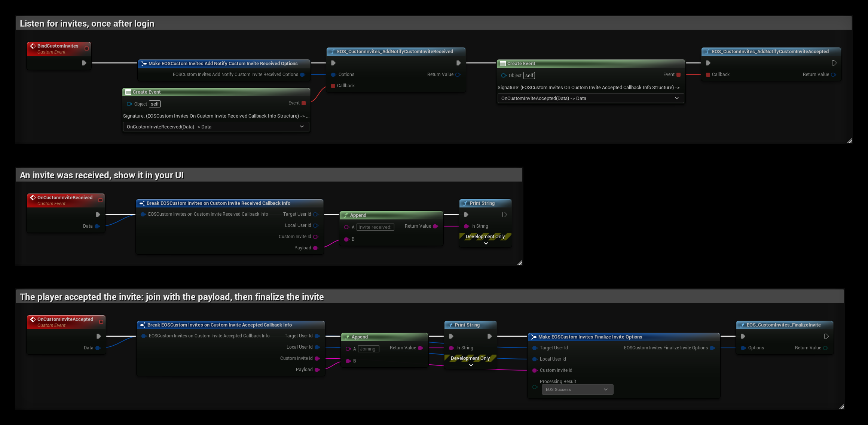This screenshot has width=868, height=425.
Task: Click self Object field on OnCustomInviteAccepted Create Event
Action: pos(529,75)
